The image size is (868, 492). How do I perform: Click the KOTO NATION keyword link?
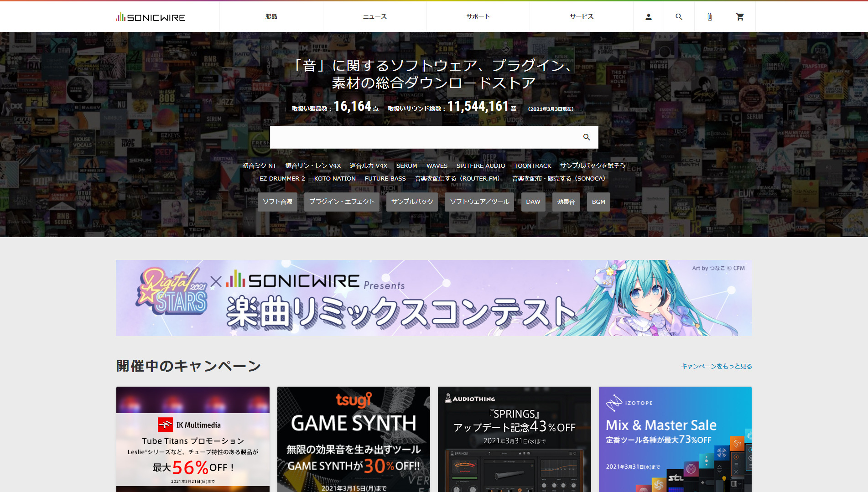tap(335, 179)
